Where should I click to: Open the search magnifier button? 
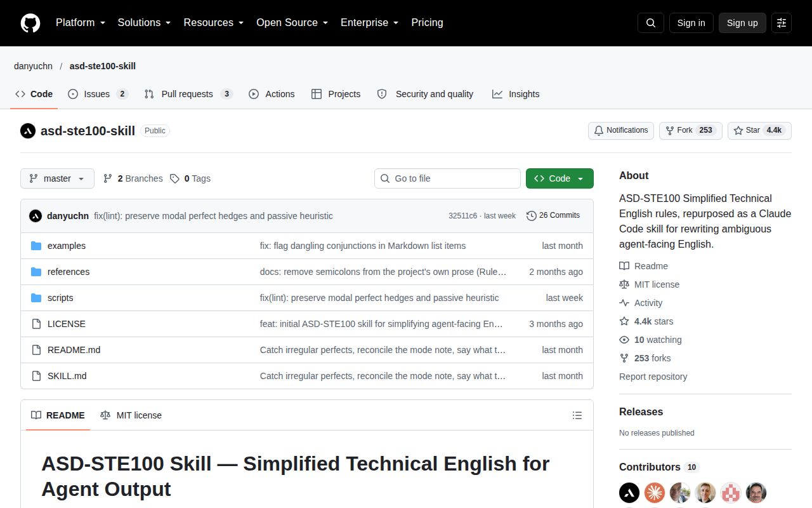click(x=651, y=23)
